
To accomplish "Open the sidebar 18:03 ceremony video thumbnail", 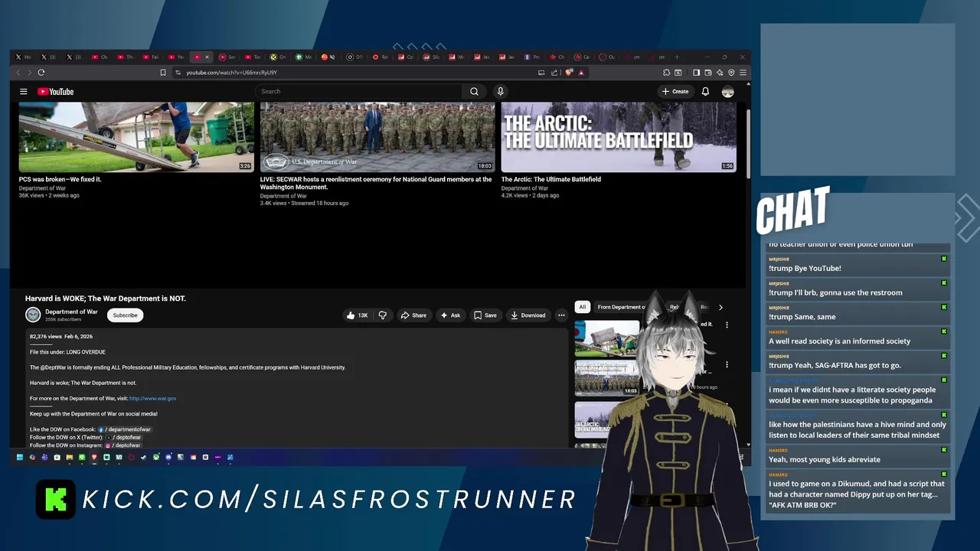I will click(x=607, y=378).
